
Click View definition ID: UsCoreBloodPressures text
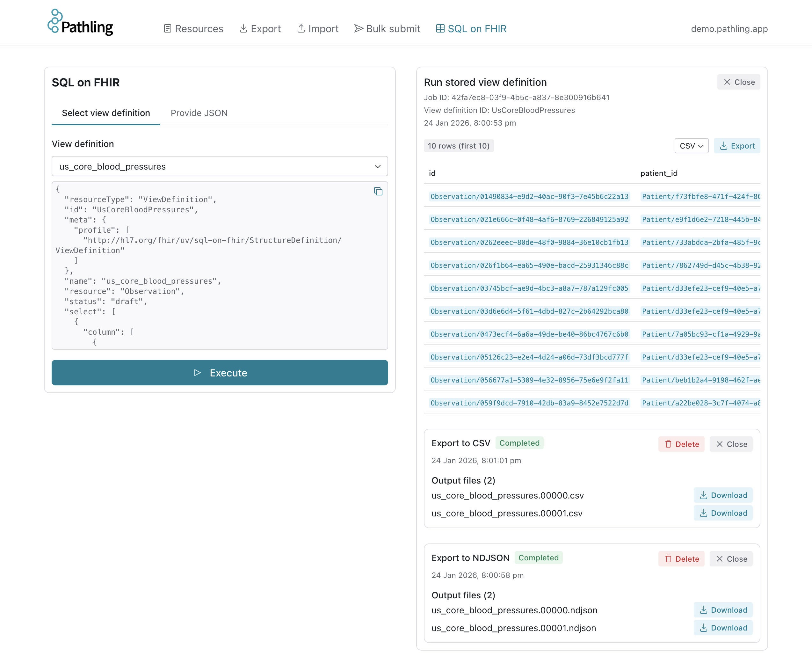tap(499, 110)
